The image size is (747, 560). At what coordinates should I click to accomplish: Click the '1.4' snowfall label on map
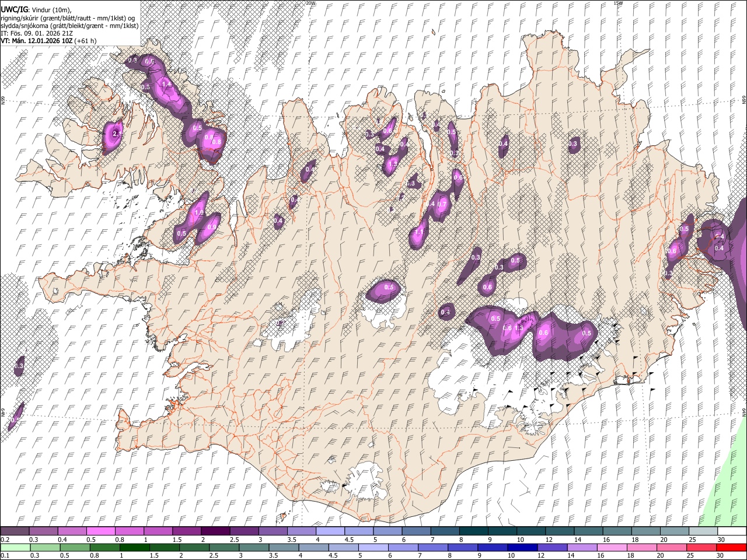166,85
